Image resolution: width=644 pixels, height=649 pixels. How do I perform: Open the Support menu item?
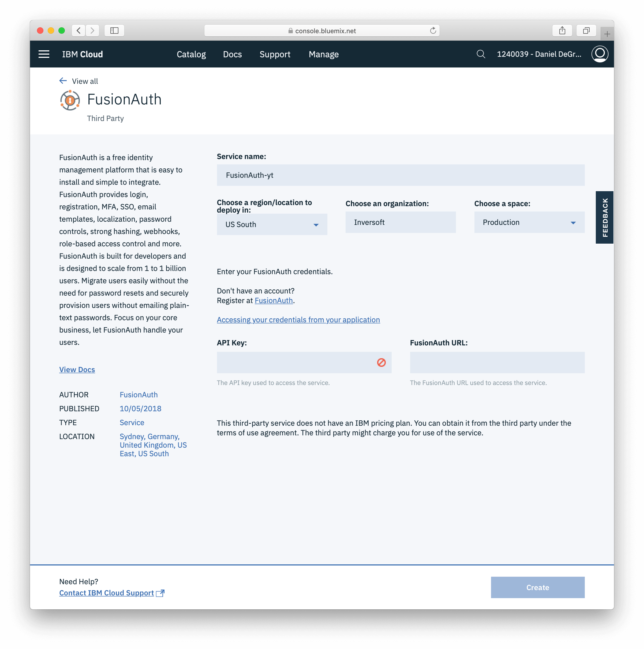275,54
